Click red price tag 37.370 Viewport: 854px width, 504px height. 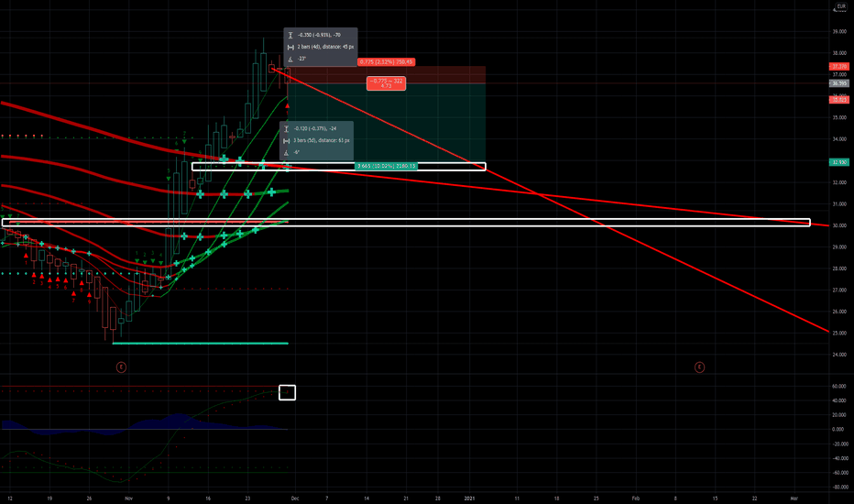(838, 67)
